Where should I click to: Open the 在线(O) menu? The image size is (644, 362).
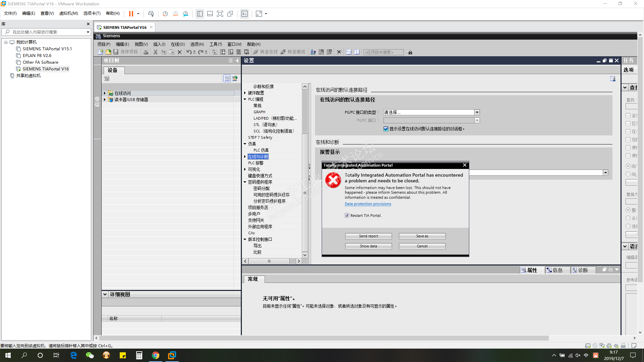point(177,44)
